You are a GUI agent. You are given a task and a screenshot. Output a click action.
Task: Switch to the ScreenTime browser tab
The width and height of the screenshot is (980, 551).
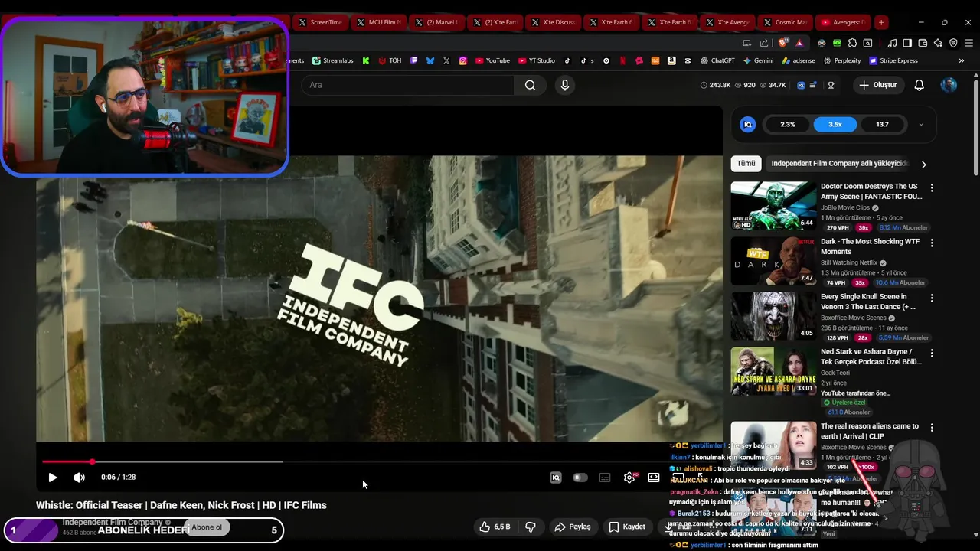[320, 22]
